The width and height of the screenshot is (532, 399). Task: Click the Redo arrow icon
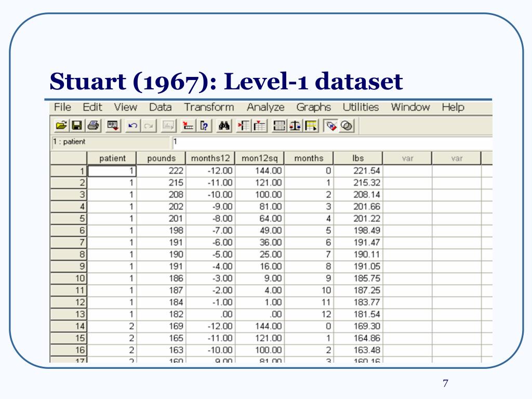(x=148, y=126)
